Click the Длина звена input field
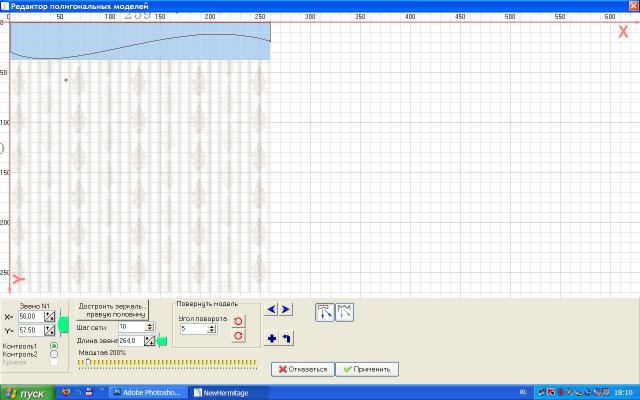 coord(130,341)
